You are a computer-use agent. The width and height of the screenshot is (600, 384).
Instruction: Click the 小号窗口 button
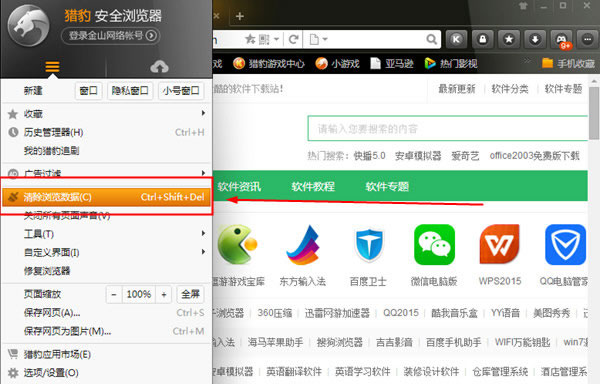(x=181, y=91)
